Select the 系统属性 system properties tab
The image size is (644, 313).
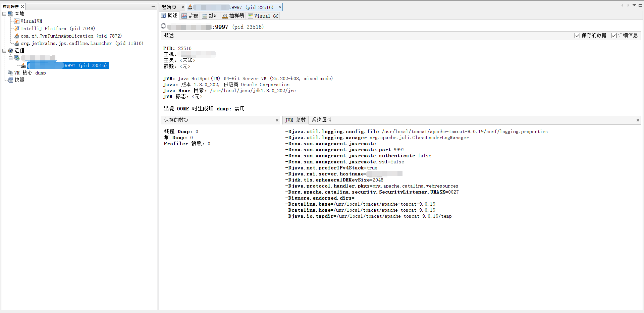tap(322, 120)
